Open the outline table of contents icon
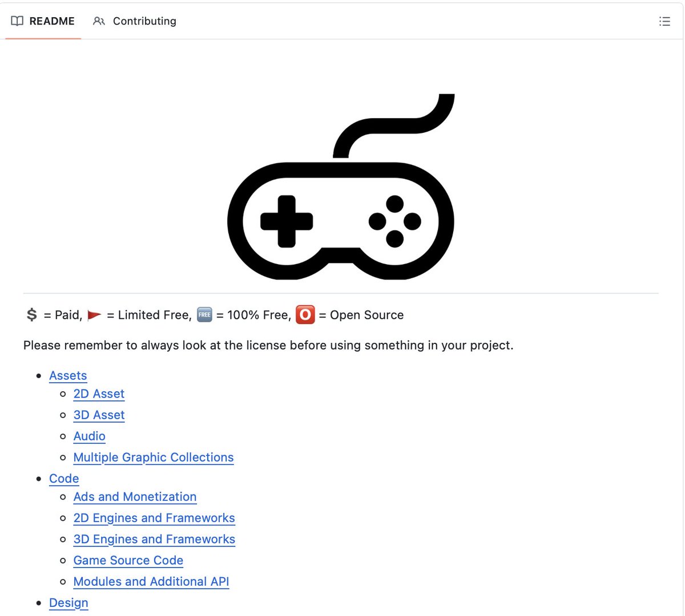The width and height of the screenshot is (685, 616). coord(664,21)
